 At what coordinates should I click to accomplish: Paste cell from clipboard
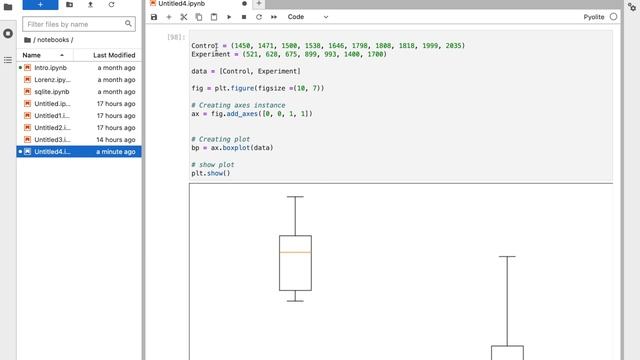(214, 17)
